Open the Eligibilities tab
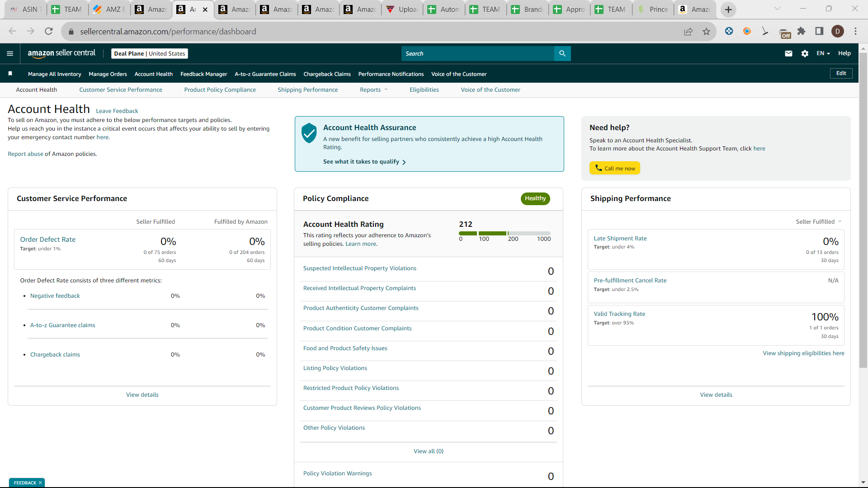 click(x=424, y=89)
